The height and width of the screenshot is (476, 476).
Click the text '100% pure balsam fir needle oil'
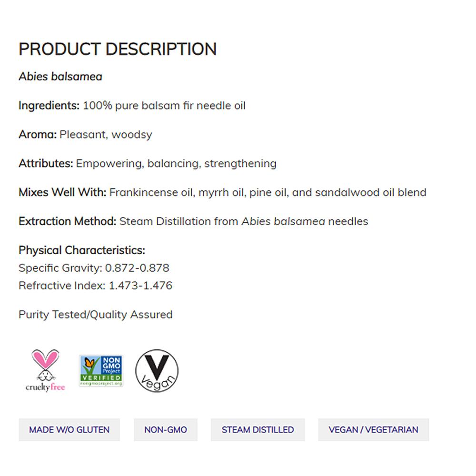(164, 105)
